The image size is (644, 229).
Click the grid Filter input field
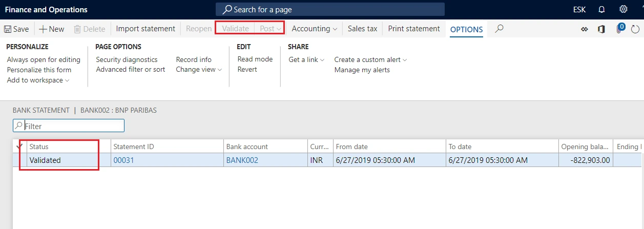(x=69, y=126)
